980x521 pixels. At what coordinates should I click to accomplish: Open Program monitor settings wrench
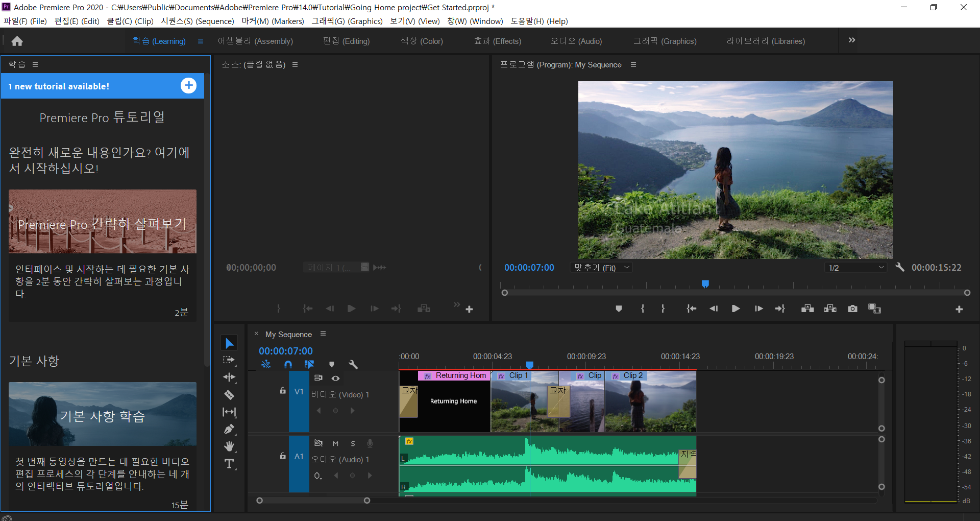coord(900,267)
